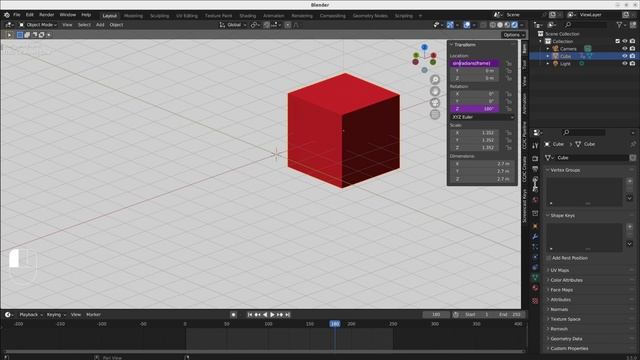Open the Edit menu
This screenshot has width=640, height=360.
(x=30, y=15)
